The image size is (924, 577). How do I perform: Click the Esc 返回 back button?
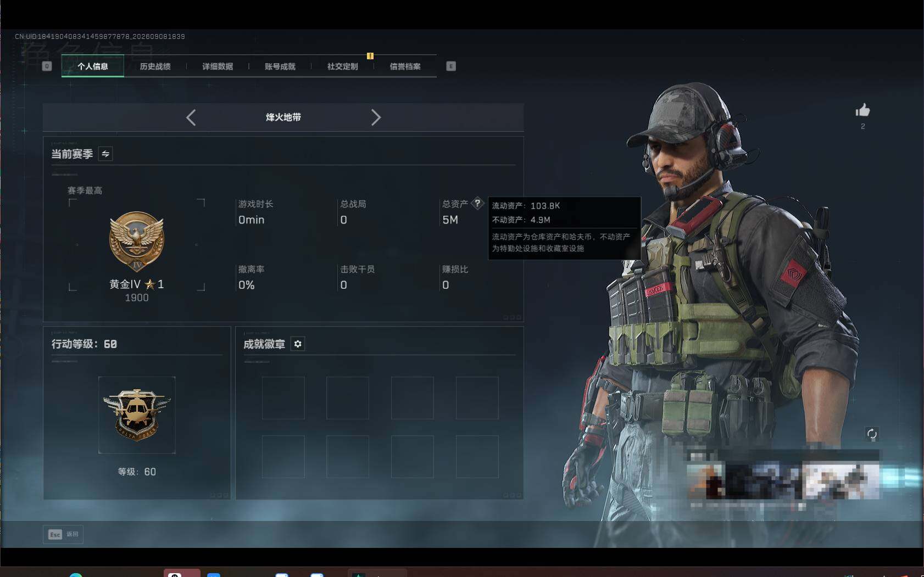tap(63, 534)
